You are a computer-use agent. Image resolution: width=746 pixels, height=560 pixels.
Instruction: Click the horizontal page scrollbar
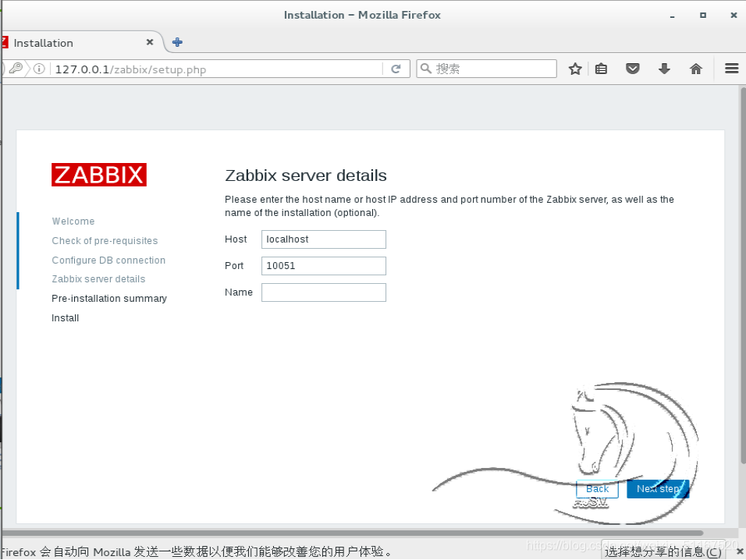click(x=353, y=533)
